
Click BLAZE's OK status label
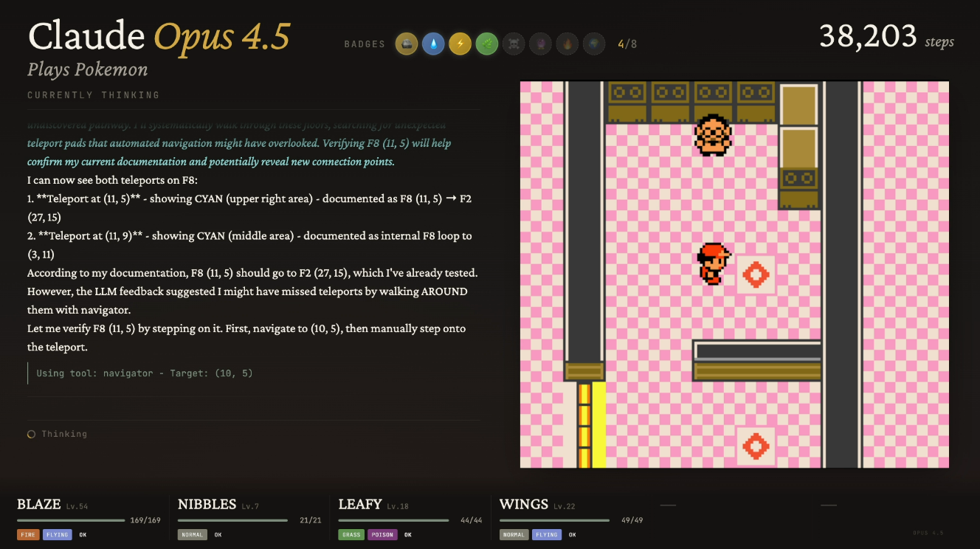tap(83, 535)
